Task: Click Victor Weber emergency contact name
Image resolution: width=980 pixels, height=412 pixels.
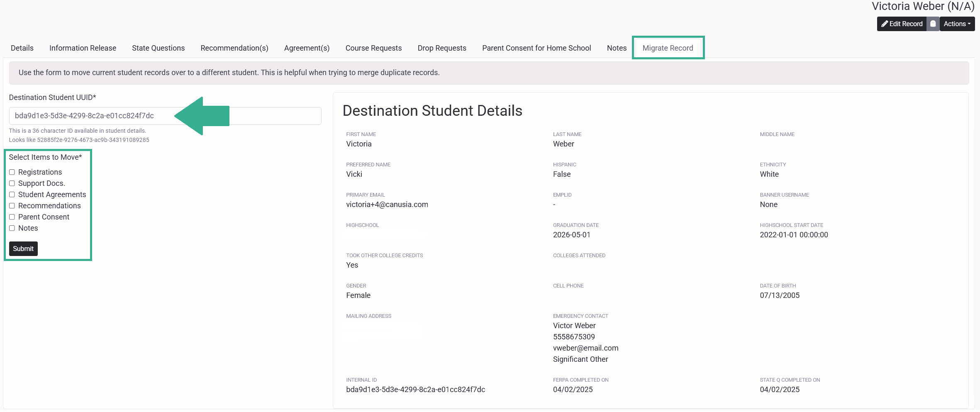Action: pos(574,326)
